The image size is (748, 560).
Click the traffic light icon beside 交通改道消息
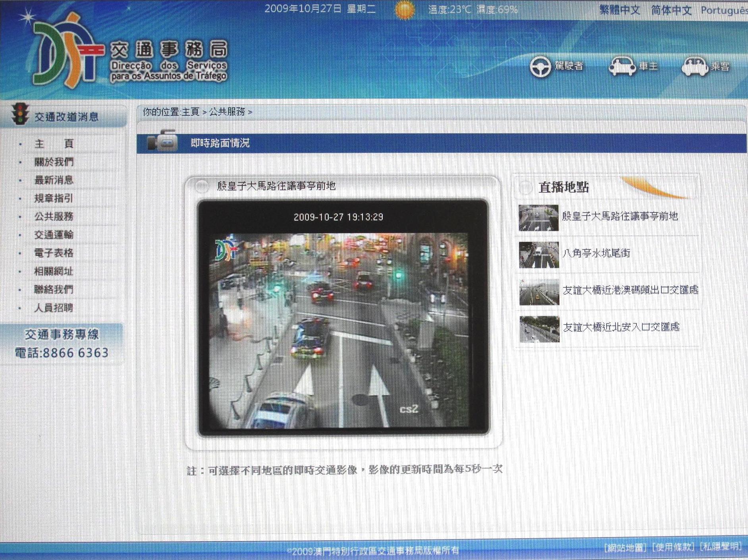20,114
